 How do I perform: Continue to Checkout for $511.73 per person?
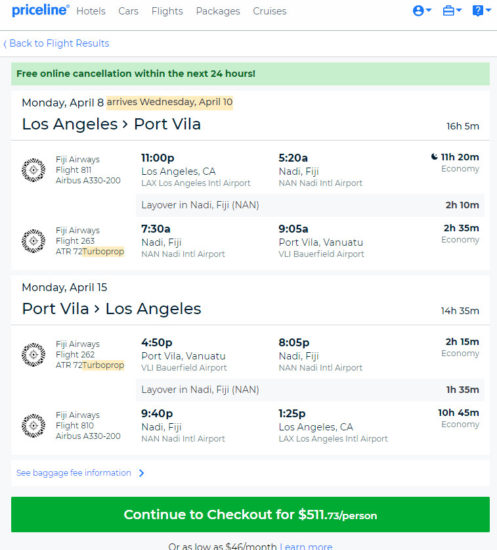[x=250, y=514]
